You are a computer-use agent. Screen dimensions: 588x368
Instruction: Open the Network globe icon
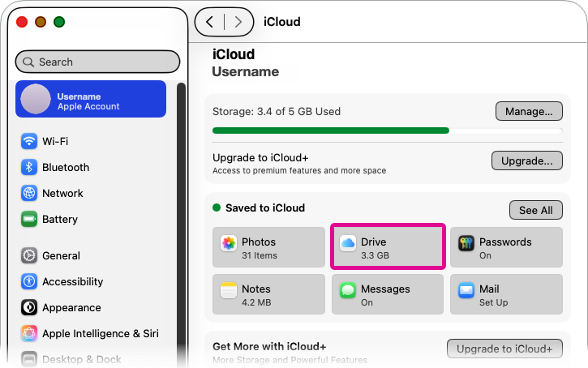(29, 193)
